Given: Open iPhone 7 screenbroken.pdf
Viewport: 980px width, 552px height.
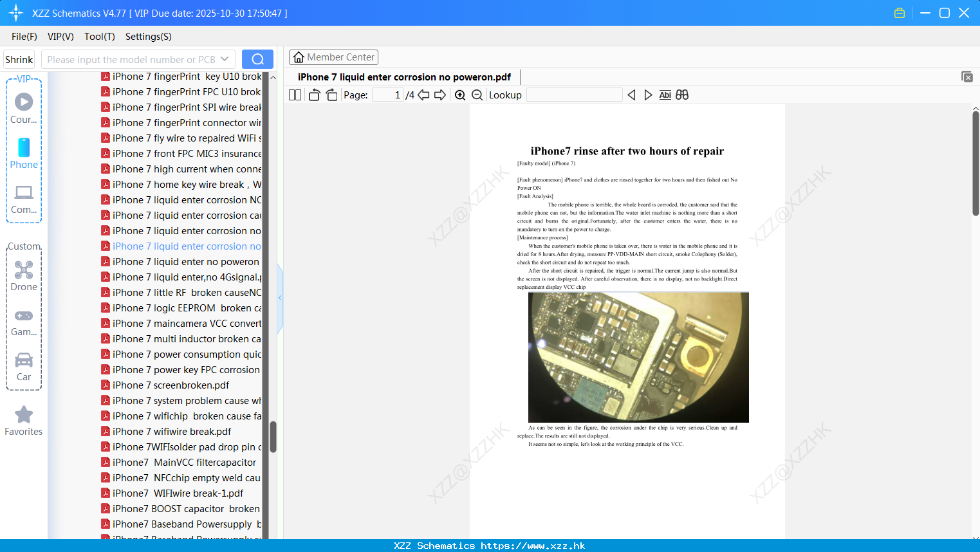Looking at the screenshot, I should tap(165, 385).
